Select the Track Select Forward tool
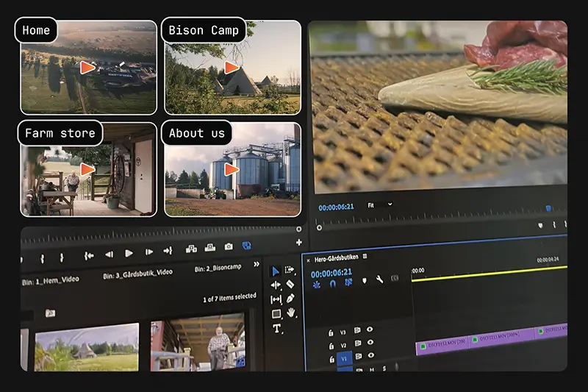The image size is (588, 392). (x=290, y=270)
